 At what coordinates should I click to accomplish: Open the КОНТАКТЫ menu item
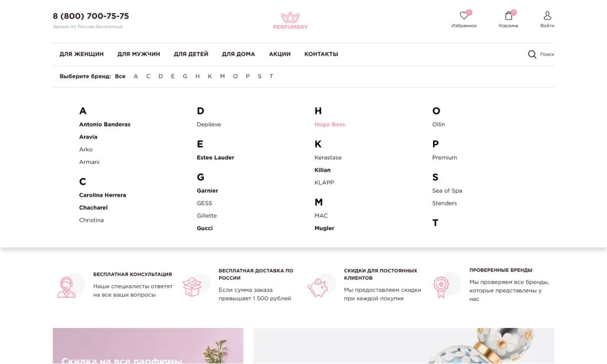pyautogui.click(x=321, y=54)
